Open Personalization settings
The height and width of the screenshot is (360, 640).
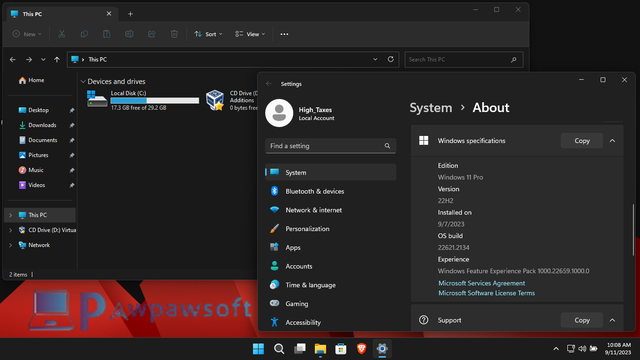click(x=331, y=229)
